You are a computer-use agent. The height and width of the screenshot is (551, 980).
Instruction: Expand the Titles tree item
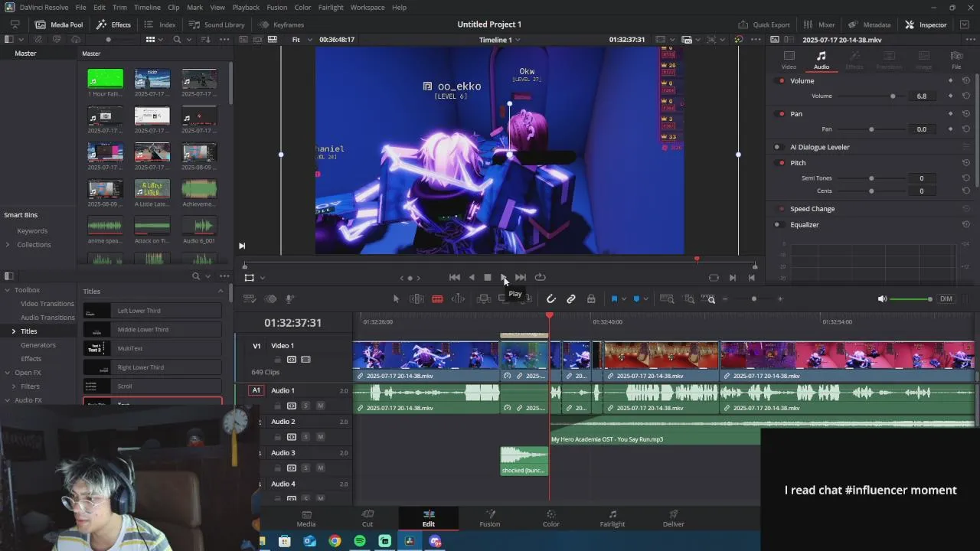coord(13,331)
